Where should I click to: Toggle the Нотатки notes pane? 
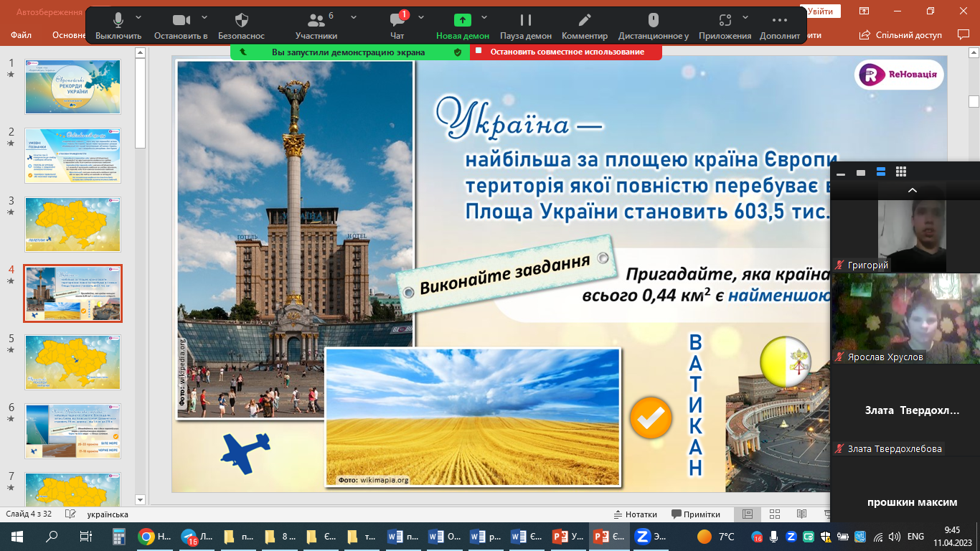[x=636, y=514]
